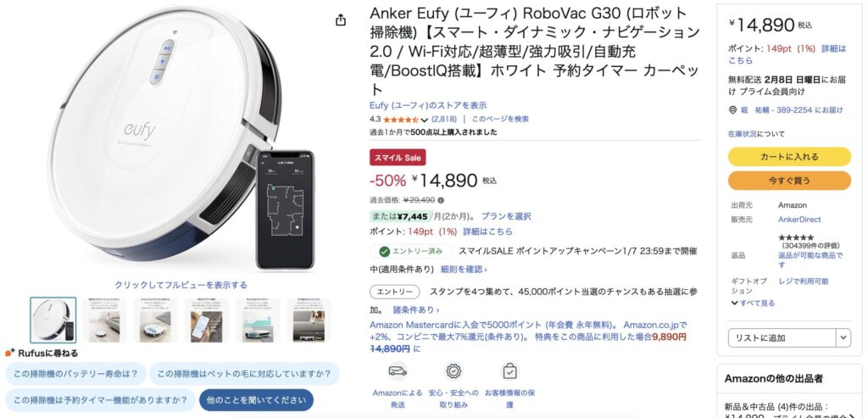Open the star rating breakdown dropdown arrow
868x418 pixels.
pos(425,120)
